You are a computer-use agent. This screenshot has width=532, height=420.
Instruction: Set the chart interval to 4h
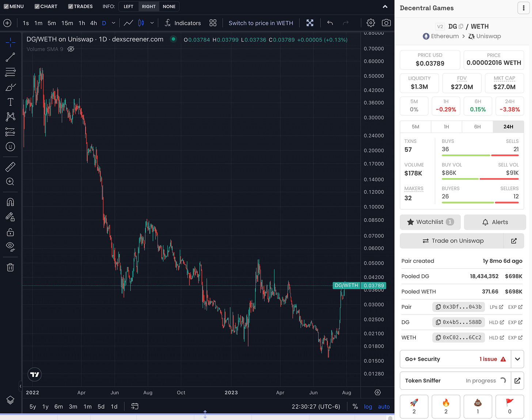[x=94, y=23]
